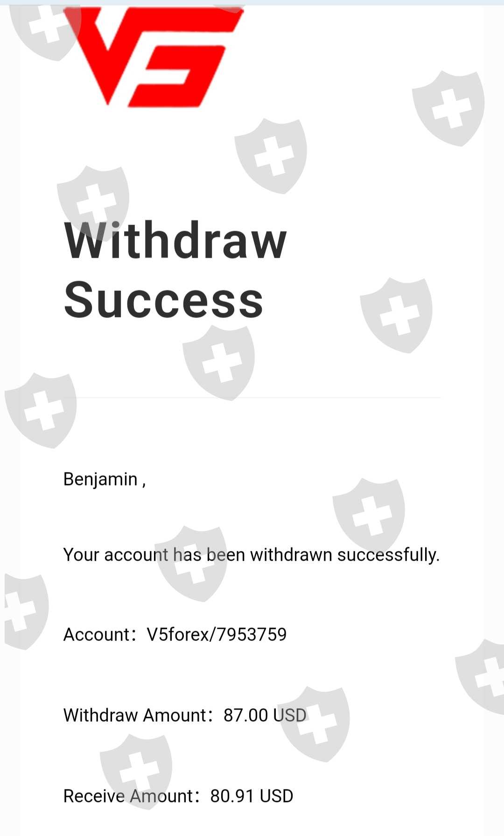This screenshot has width=504, height=836.
Task: Tap the shield watermark beside the Success heading
Action: point(396,316)
